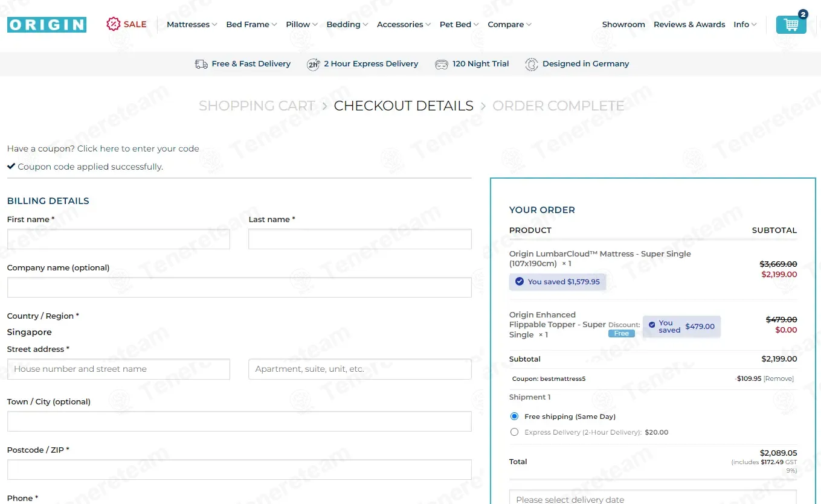821x504 pixels.
Task: Open the SALE page
Action: coord(135,25)
